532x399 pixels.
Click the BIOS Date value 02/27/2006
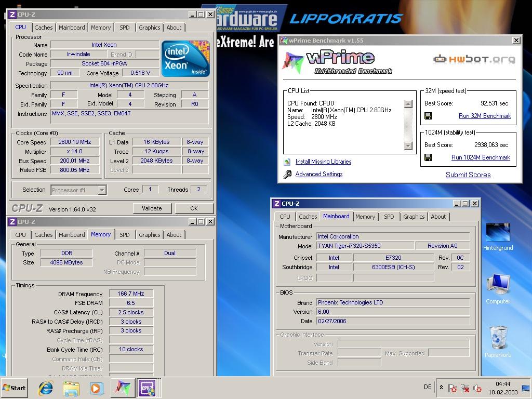pyautogui.click(x=393, y=321)
